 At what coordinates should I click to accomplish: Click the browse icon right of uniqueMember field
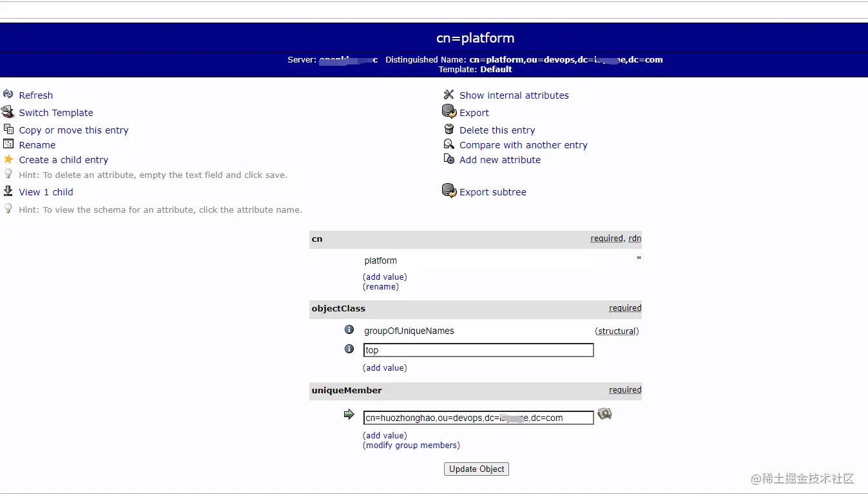pyautogui.click(x=604, y=413)
